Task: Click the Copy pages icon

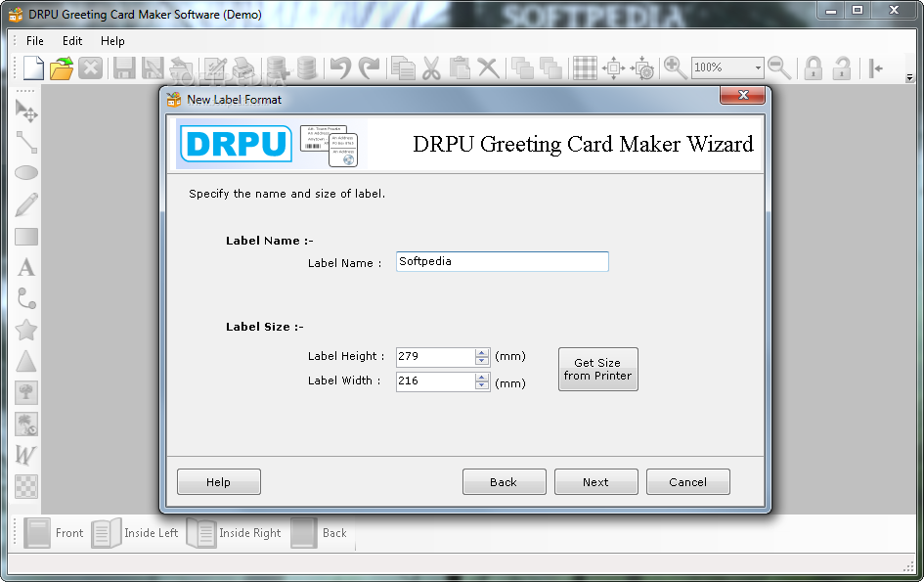Action: coord(403,67)
